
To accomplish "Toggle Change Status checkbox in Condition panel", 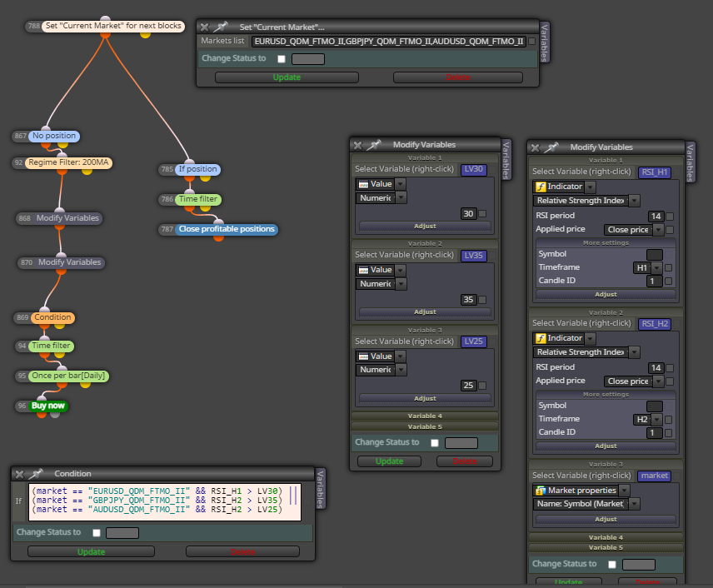I will pyautogui.click(x=97, y=533).
